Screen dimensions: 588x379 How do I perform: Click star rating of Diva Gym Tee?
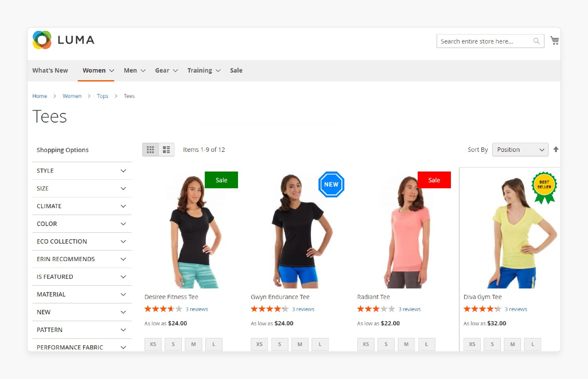point(482,309)
